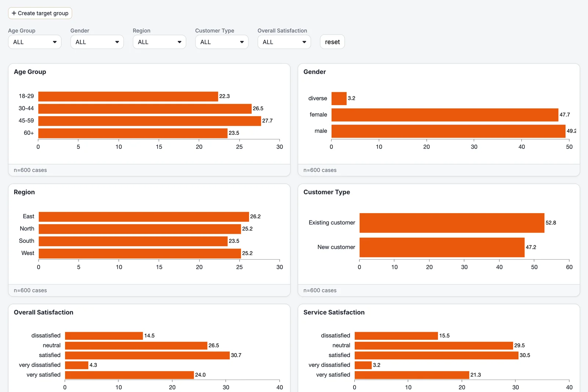Select very satisfied bar in Service Satisfaction
This screenshot has width=588, height=392.
coord(412,375)
